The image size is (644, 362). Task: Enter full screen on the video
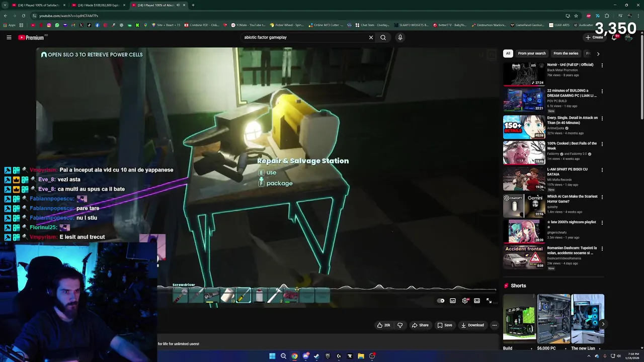489,301
